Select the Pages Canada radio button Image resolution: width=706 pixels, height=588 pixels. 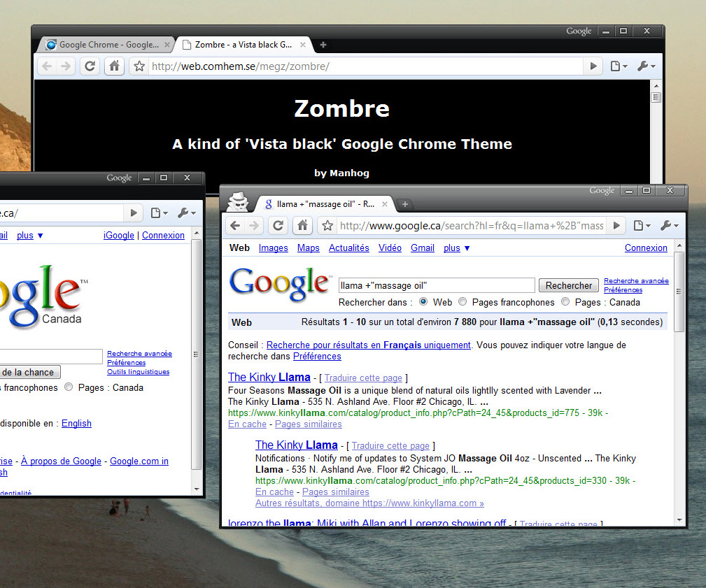[565, 301]
